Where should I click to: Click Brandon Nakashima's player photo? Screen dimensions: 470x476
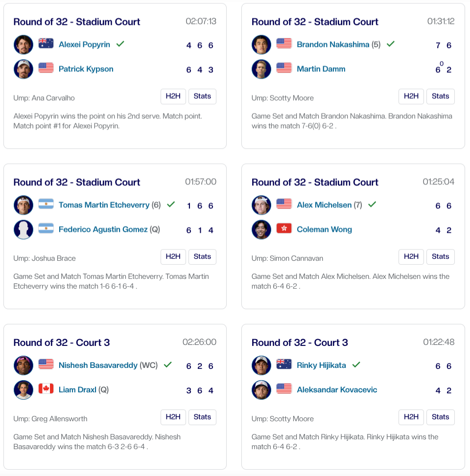261,45
